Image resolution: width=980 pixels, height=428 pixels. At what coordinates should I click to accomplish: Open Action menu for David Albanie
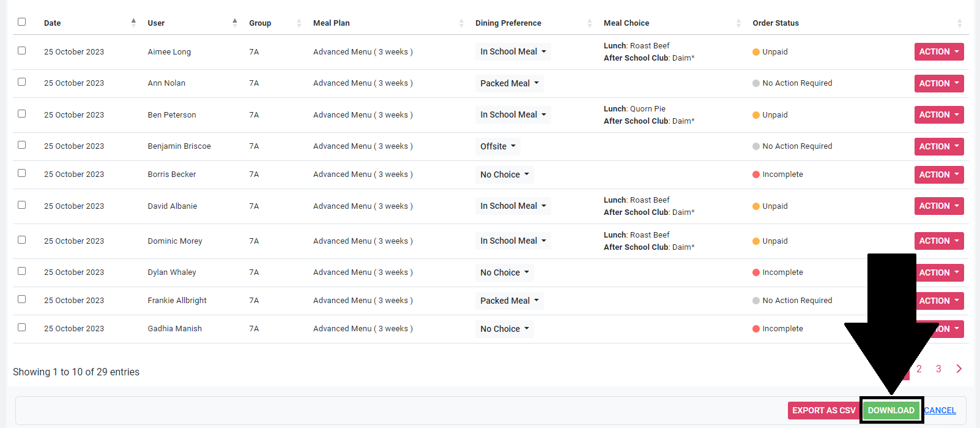point(938,206)
